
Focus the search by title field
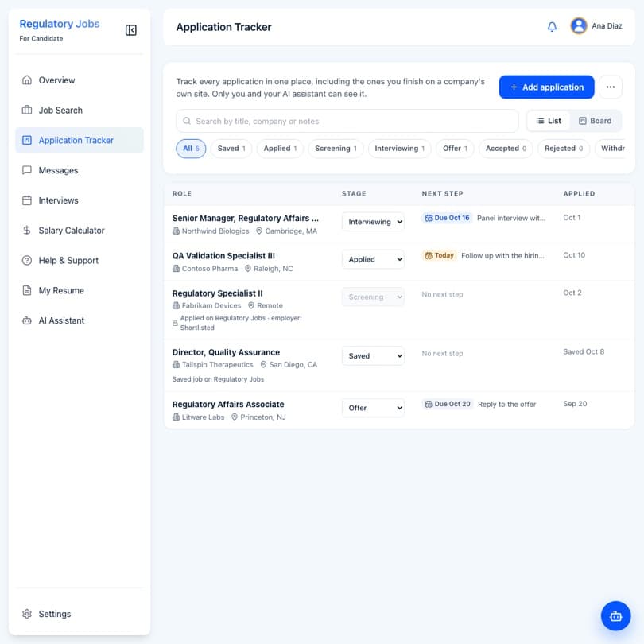coord(347,121)
